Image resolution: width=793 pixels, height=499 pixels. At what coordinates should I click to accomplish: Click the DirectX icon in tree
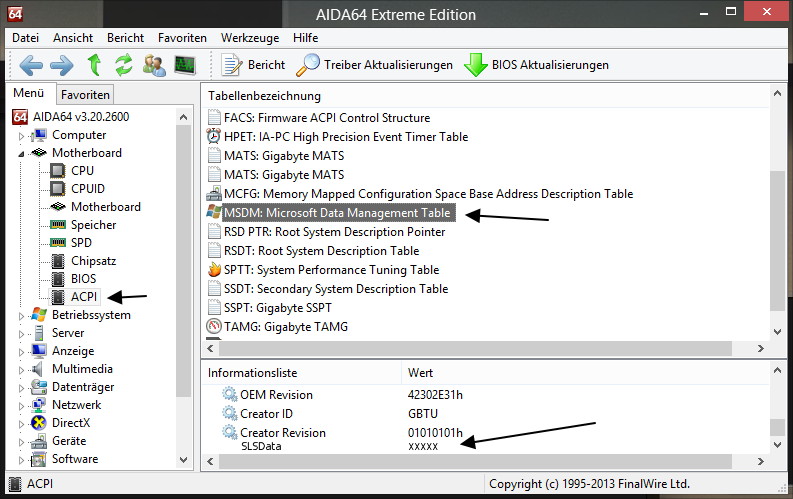(x=38, y=423)
